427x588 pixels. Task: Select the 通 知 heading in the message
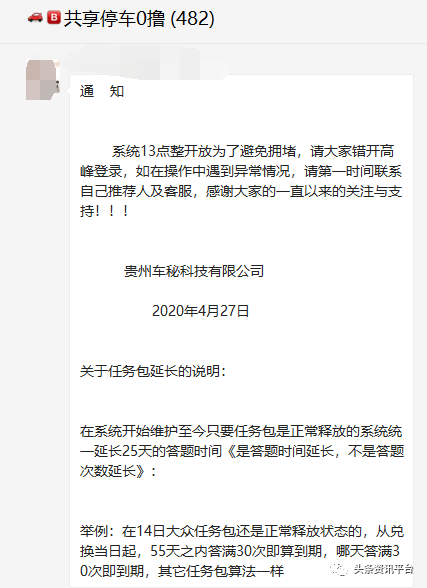pos(102,91)
